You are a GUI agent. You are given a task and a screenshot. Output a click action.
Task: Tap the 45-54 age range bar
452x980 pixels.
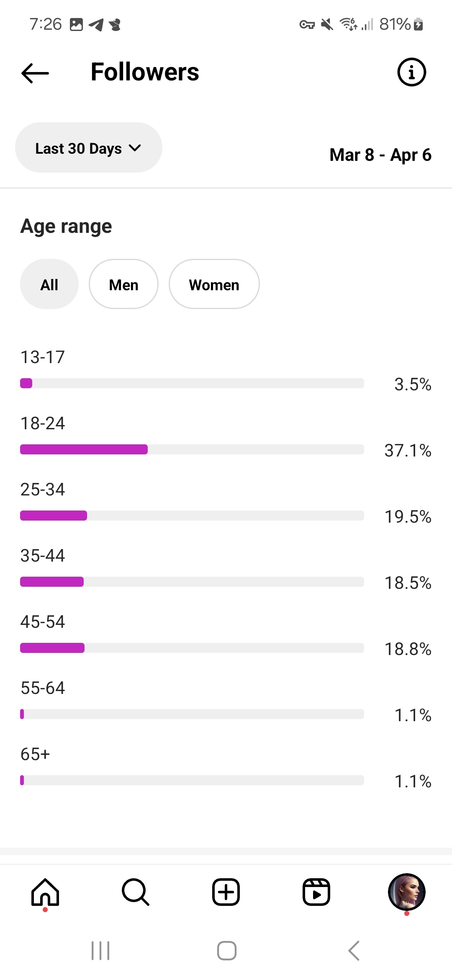pyautogui.click(x=192, y=648)
